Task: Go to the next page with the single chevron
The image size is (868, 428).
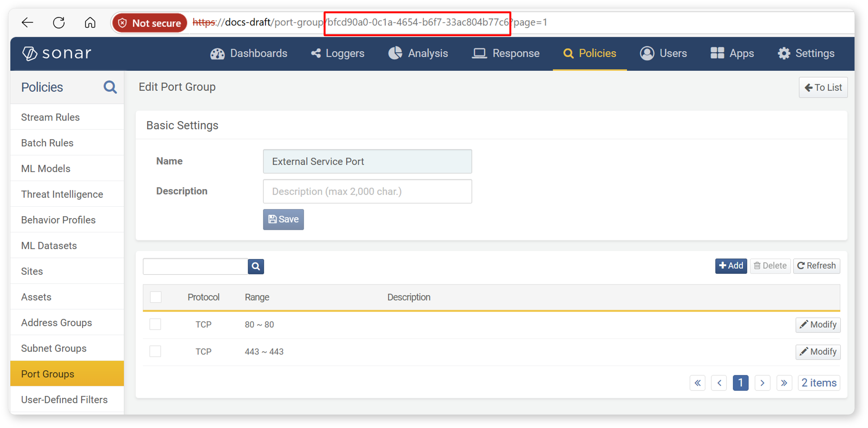Action: 762,383
